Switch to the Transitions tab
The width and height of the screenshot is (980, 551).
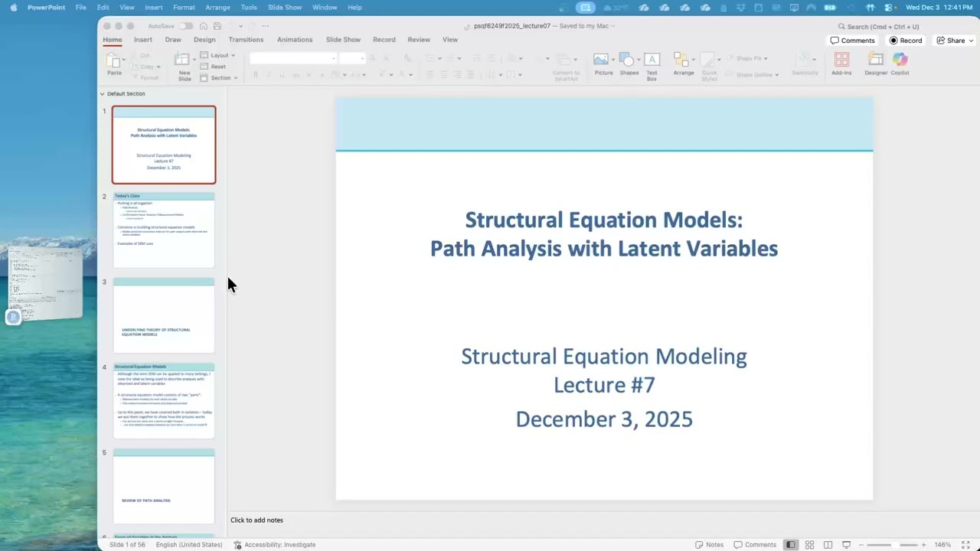(x=246, y=40)
